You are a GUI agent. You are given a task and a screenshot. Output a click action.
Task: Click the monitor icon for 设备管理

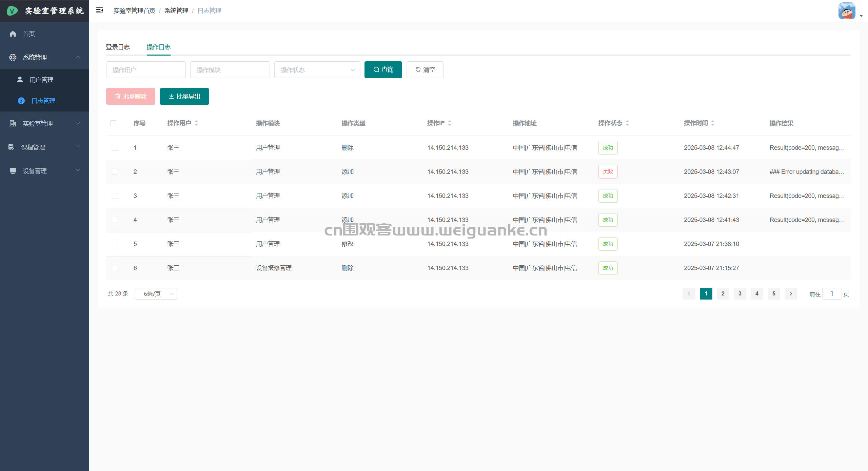pyautogui.click(x=13, y=171)
